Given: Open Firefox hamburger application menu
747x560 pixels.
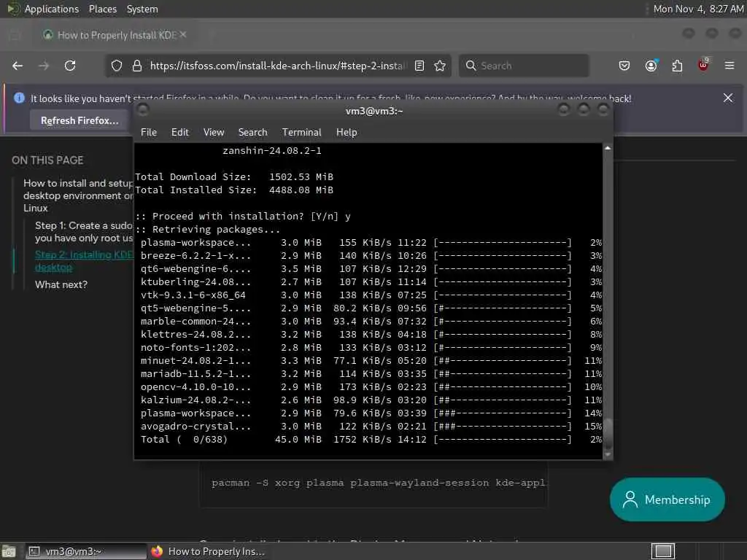Looking at the screenshot, I should (x=729, y=65).
